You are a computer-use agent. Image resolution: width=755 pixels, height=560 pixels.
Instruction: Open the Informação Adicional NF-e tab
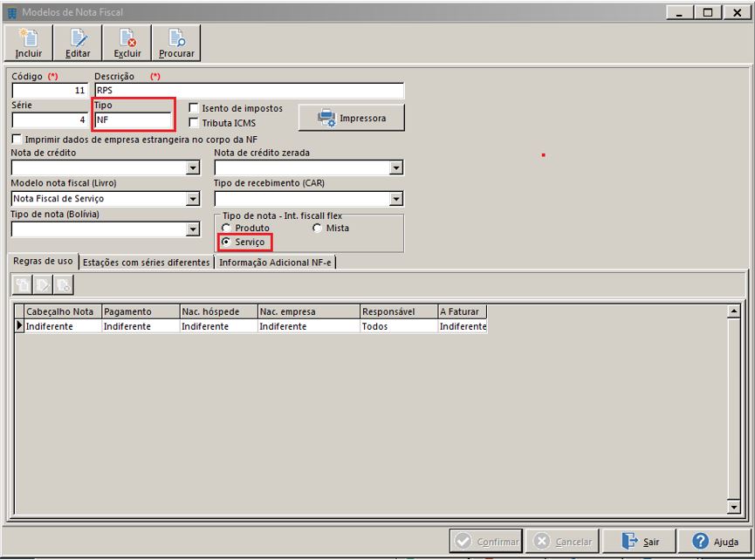tap(275, 263)
